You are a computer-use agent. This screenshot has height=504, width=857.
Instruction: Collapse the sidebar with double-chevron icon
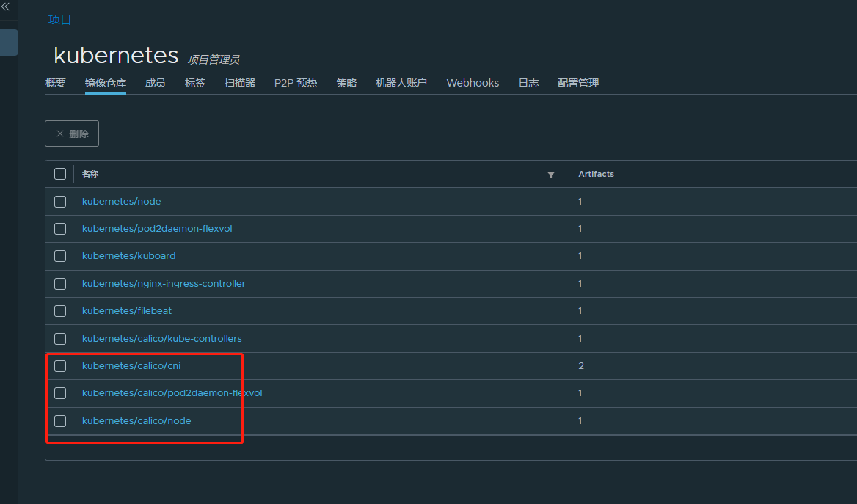tap(5, 7)
